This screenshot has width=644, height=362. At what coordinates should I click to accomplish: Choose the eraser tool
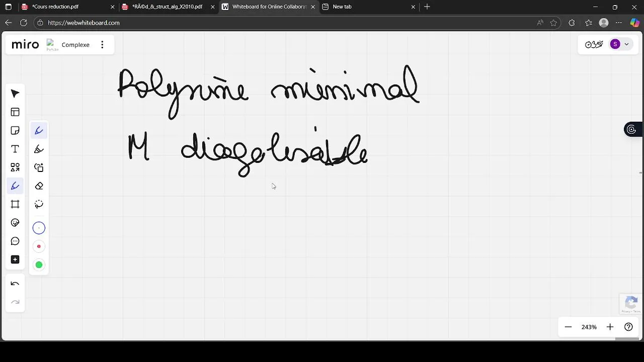pyautogui.click(x=39, y=186)
